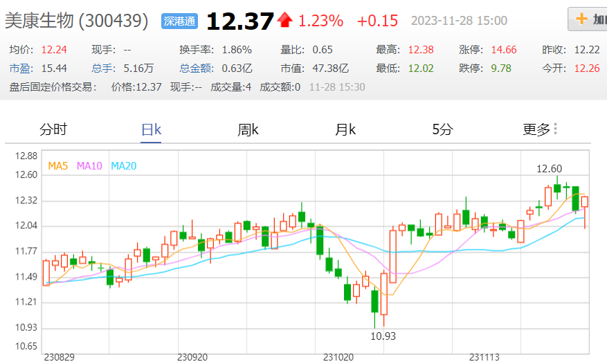
Task: Click the 成交额:0 text
Action: coord(280,87)
